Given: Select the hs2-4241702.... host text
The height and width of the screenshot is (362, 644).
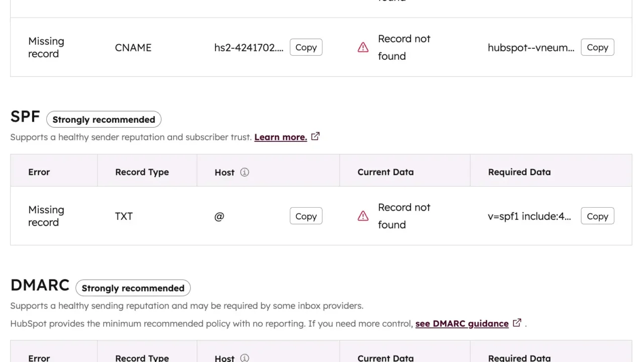Looking at the screenshot, I should coord(249,47).
